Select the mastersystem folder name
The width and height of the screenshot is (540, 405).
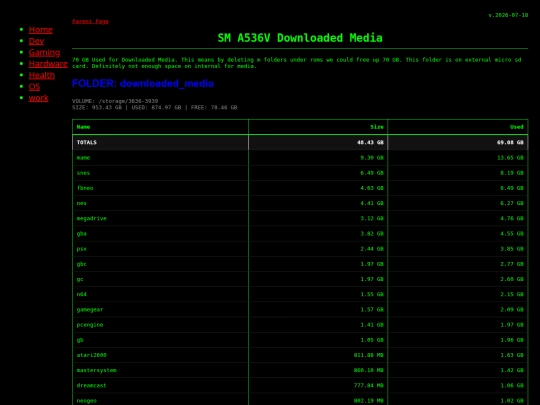[97, 370]
